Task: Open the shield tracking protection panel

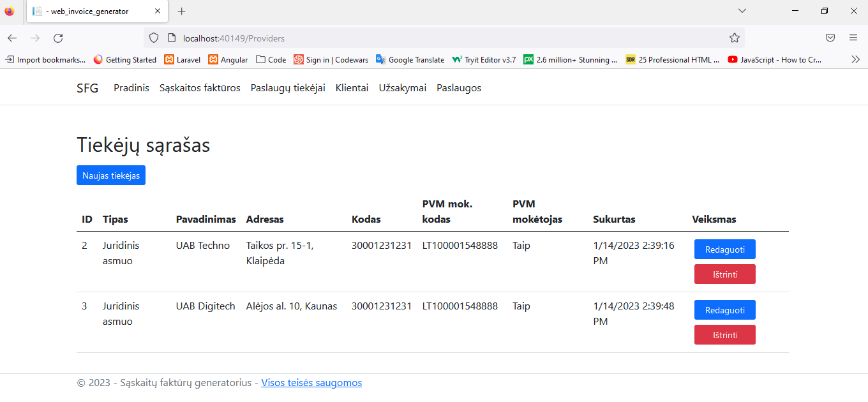Action: (153, 38)
